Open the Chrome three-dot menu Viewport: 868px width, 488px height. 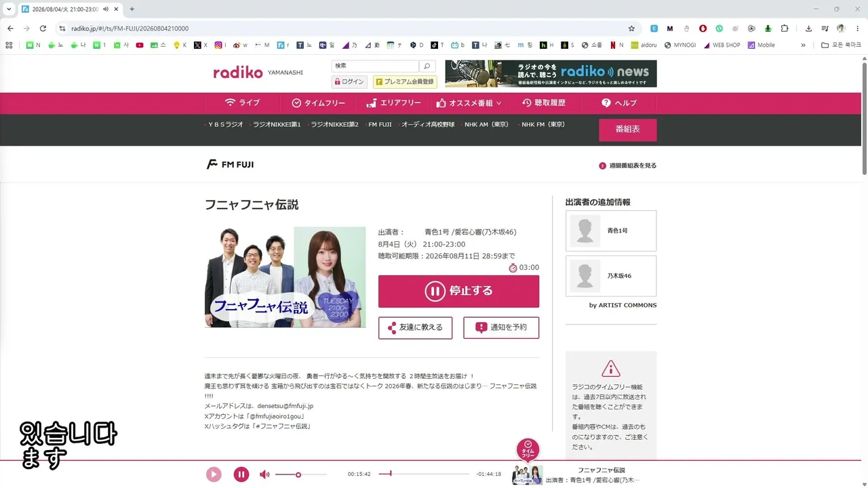857,28
